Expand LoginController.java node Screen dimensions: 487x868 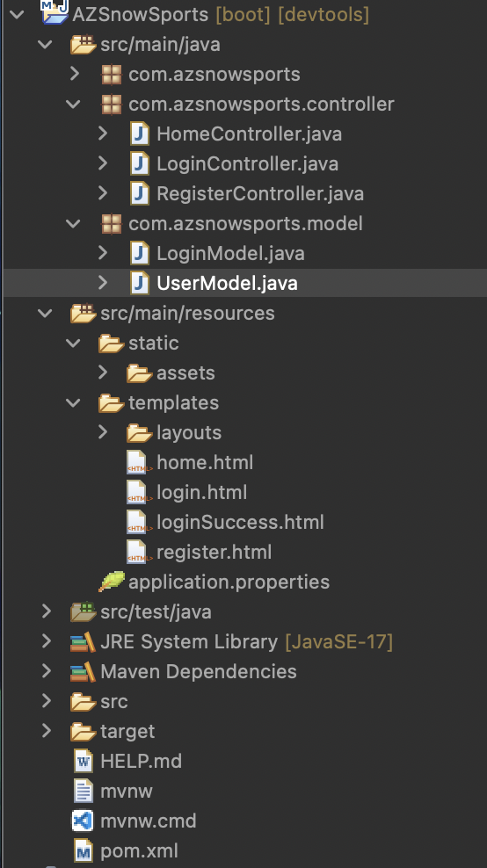tap(103, 163)
